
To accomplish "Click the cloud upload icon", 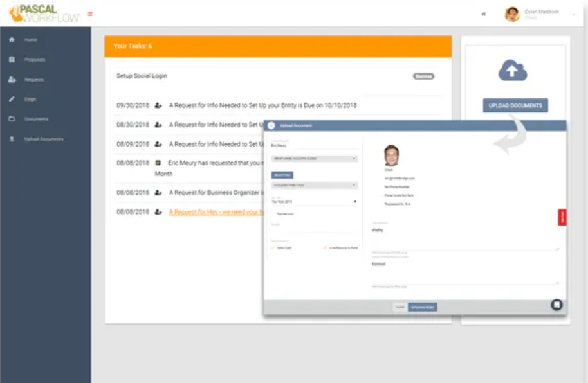I will (x=513, y=70).
